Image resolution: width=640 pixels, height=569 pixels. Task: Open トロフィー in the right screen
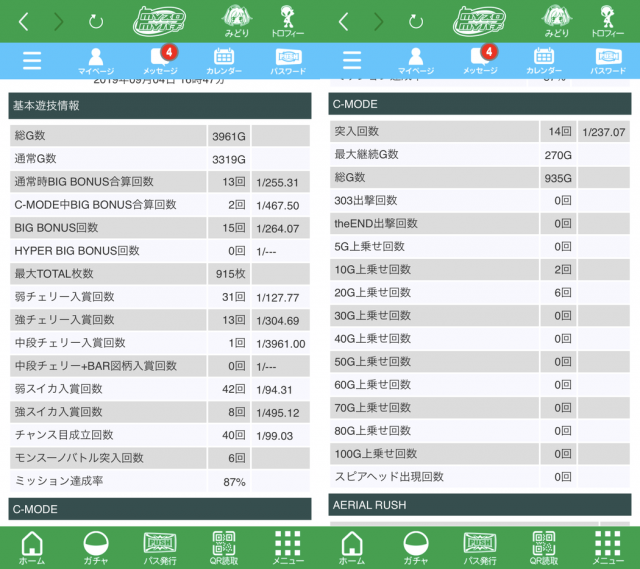coord(607,21)
